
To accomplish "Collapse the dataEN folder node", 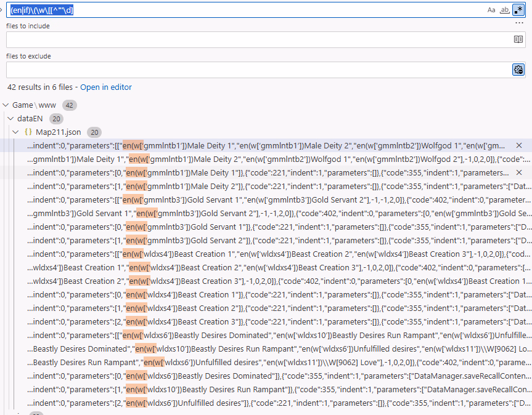I will tap(10, 119).
